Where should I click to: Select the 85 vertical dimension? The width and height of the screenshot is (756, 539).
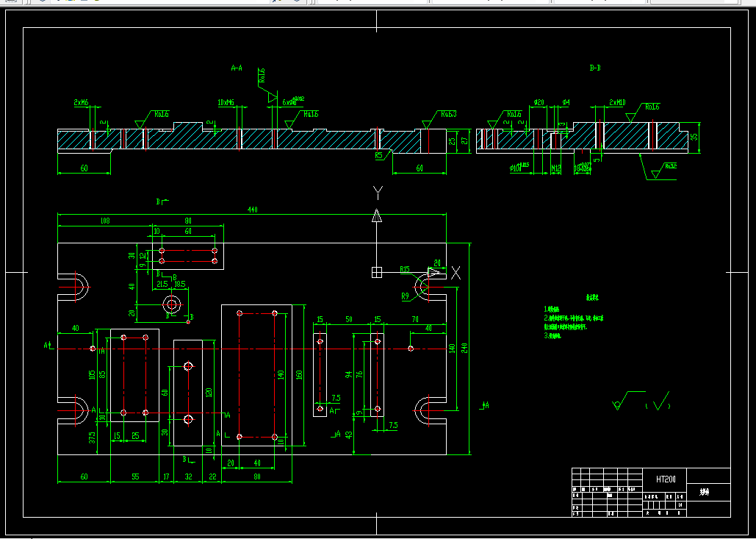pos(103,374)
